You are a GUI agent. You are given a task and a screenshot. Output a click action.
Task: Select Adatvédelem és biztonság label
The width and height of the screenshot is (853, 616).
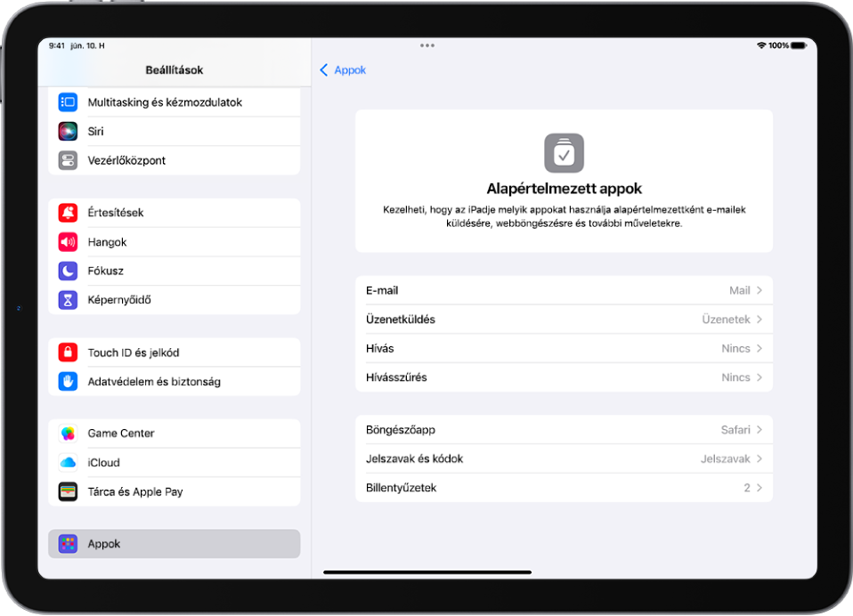point(155,381)
